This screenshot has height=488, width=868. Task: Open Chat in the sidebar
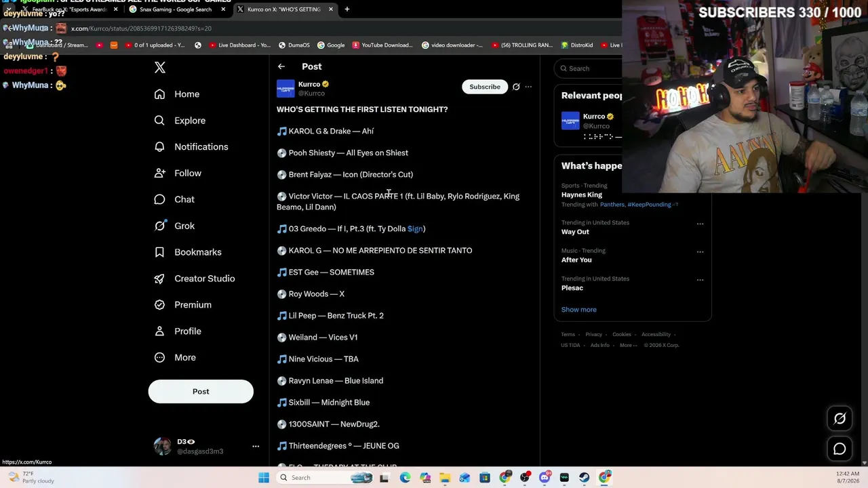point(174,199)
